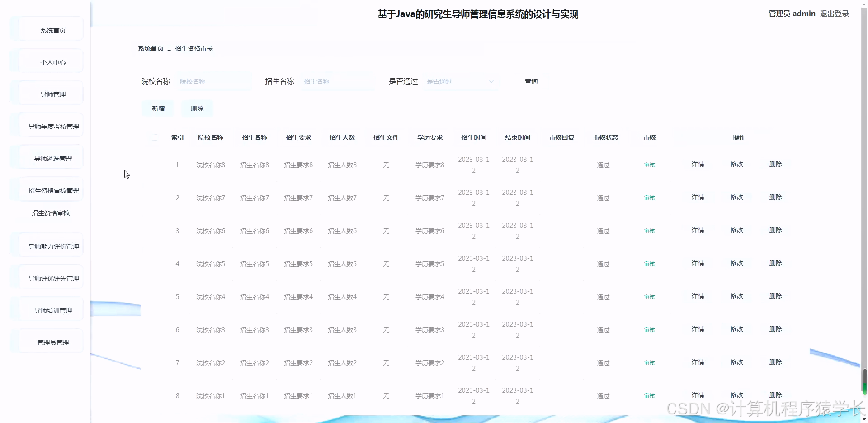
Task: Open the 个人中心 sidebar item
Action: click(x=52, y=62)
